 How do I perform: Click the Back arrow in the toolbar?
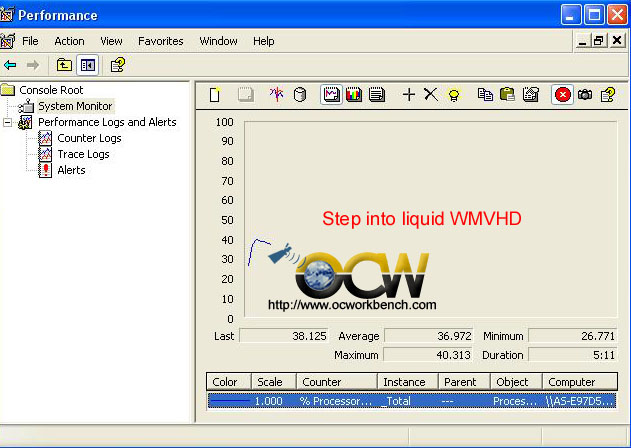[x=10, y=65]
